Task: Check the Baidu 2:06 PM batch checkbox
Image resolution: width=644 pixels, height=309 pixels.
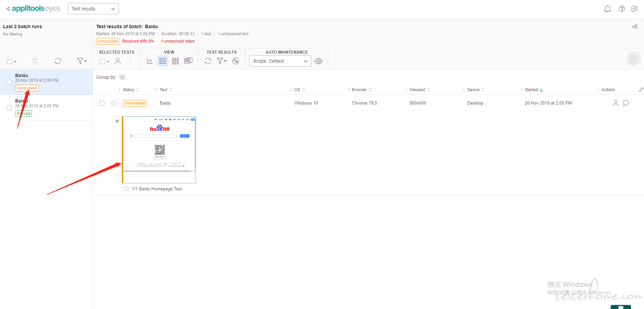Action: point(9,82)
